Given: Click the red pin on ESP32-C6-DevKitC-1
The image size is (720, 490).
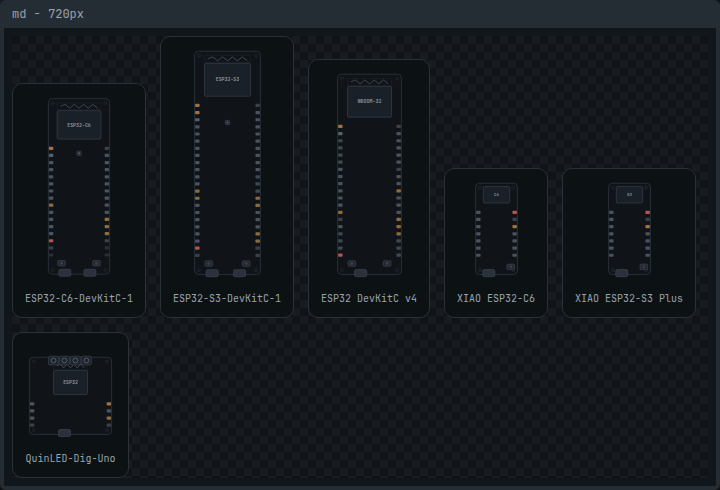Looking at the screenshot, I should [51, 241].
